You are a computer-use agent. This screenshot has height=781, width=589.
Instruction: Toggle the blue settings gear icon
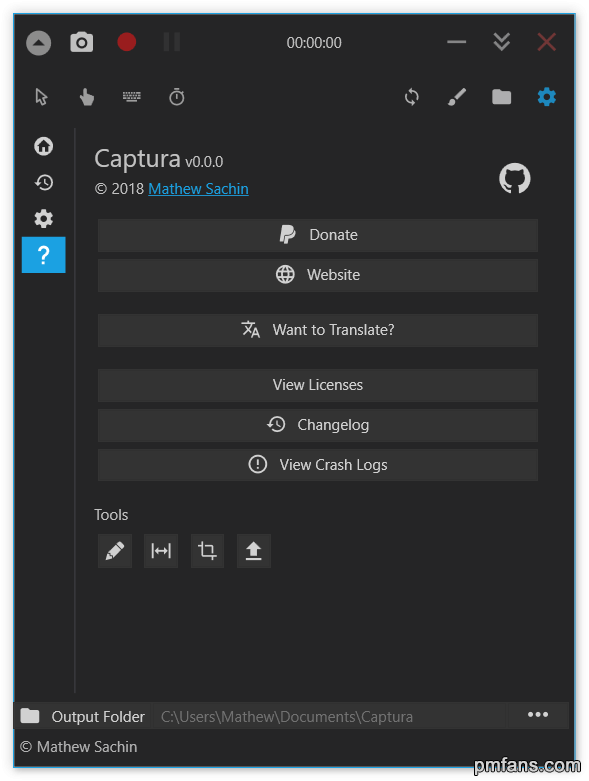click(x=547, y=97)
